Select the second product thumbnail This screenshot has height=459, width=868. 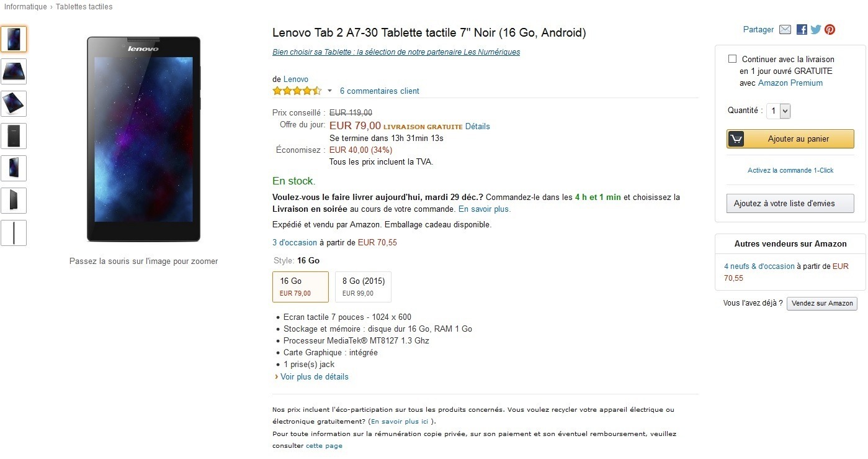[x=14, y=71]
